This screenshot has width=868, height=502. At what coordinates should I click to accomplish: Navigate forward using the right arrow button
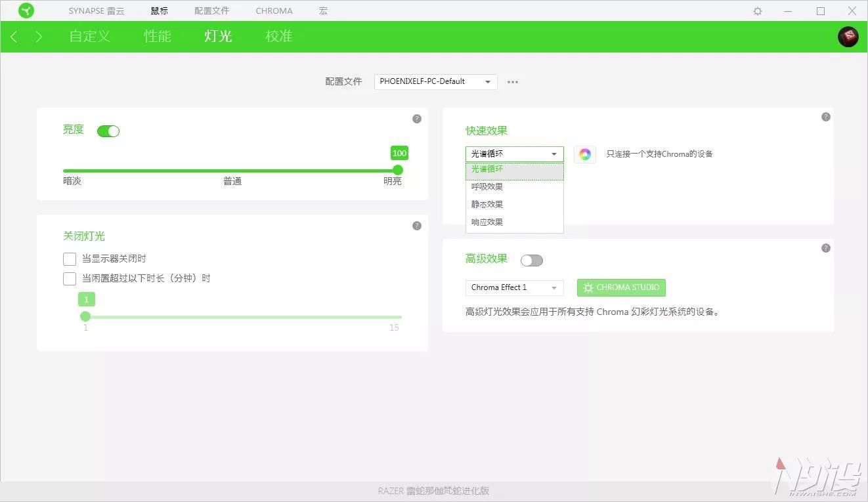click(x=38, y=37)
